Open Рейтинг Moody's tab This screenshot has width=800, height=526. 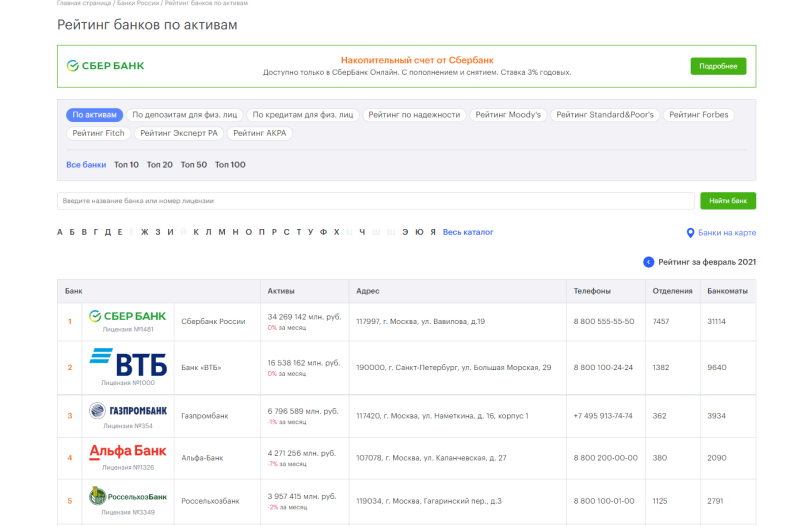pyautogui.click(x=508, y=115)
